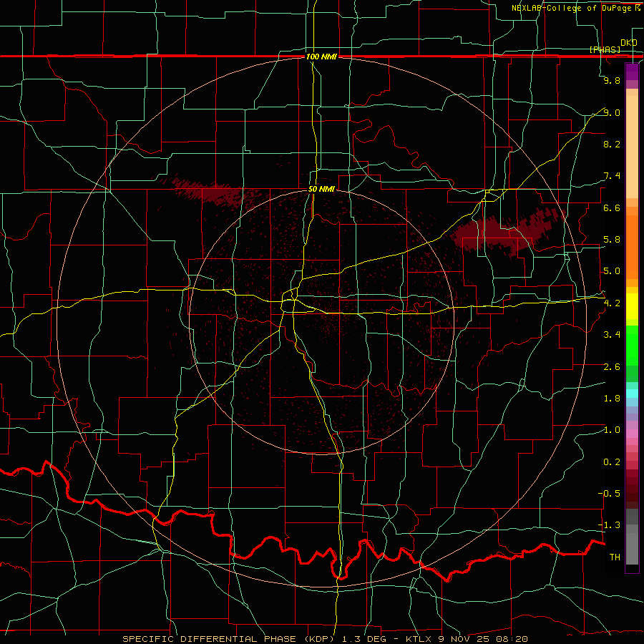
Task: Select the 6.6 value on the color scale
Action: click(x=612, y=208)
